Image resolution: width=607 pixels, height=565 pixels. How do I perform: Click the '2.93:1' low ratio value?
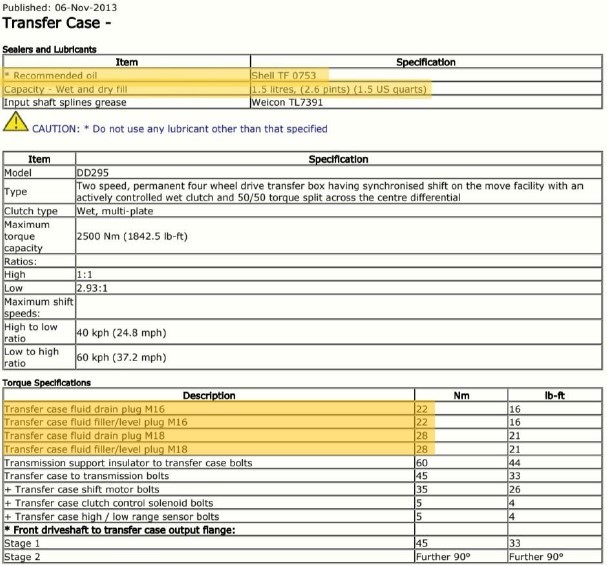tap(92, 288)
